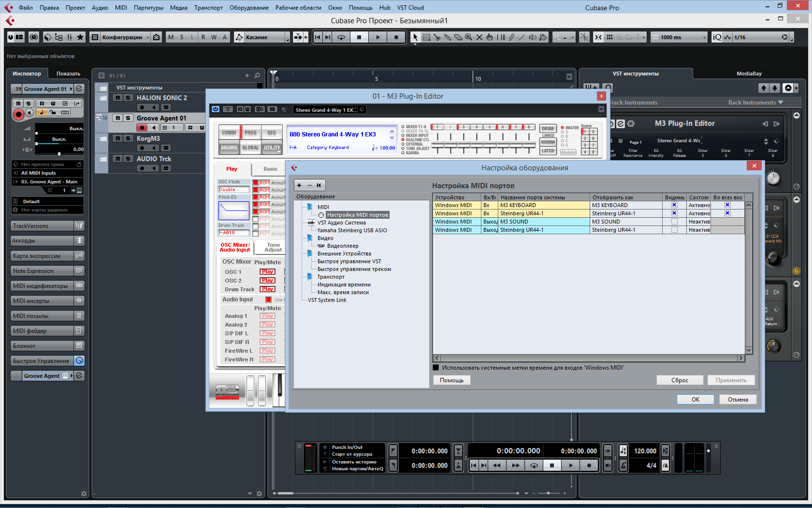Click the search magnifier in track list

(x=257, y=75)
